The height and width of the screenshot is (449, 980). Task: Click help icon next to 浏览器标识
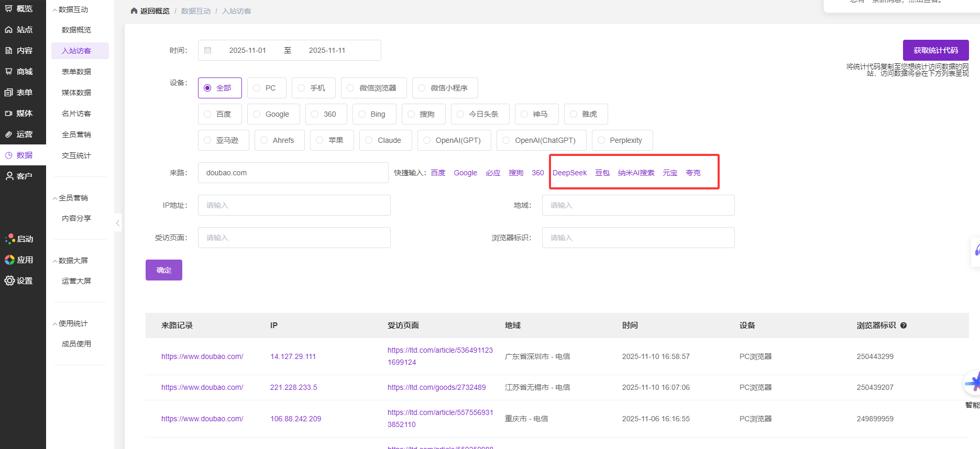904,325
